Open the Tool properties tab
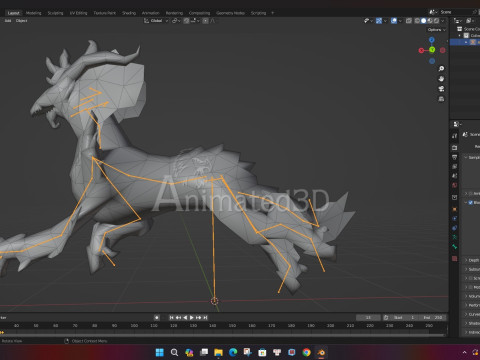 [x=455, y=136]
